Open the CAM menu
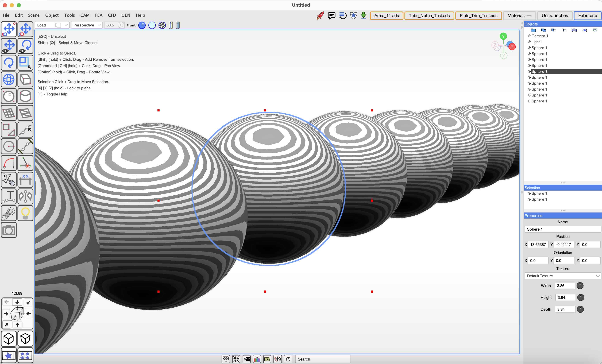The height and width of the screenshot is (364, 602). tap(85, 15)
